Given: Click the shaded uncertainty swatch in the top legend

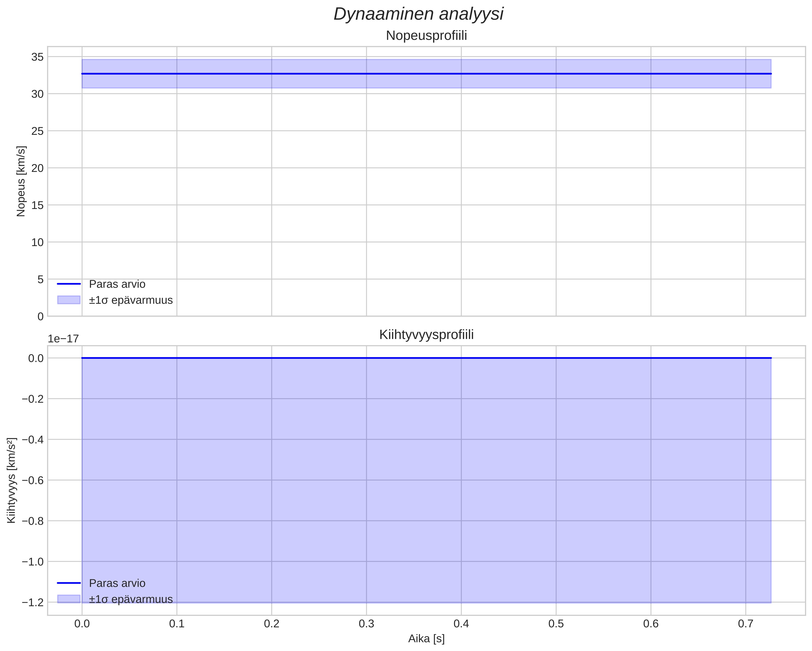Looking at the screenshot, I should click(x=69, y=300).
